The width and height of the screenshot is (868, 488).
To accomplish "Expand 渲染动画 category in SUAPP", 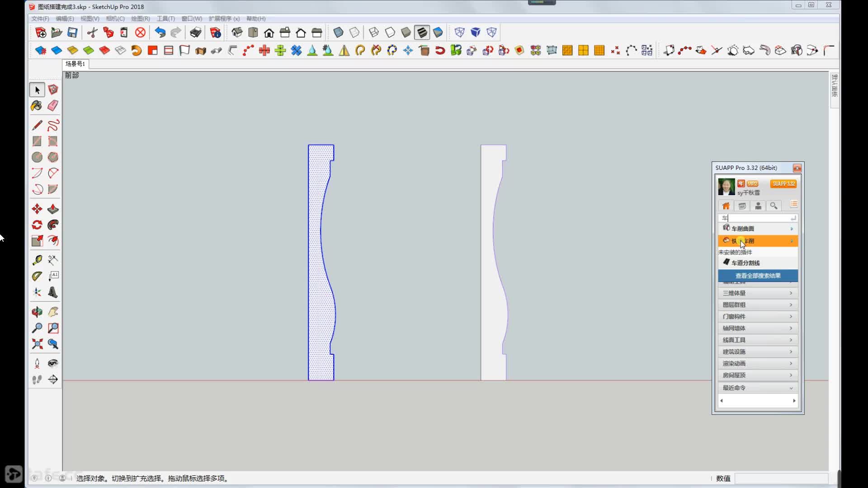I will [758, 363].
